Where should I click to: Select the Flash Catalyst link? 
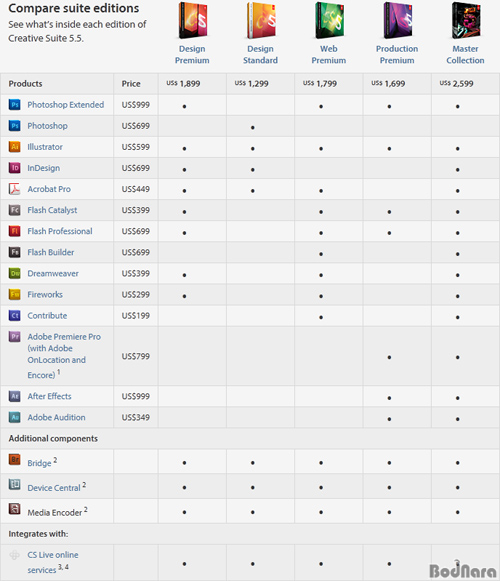click(52, 210)
